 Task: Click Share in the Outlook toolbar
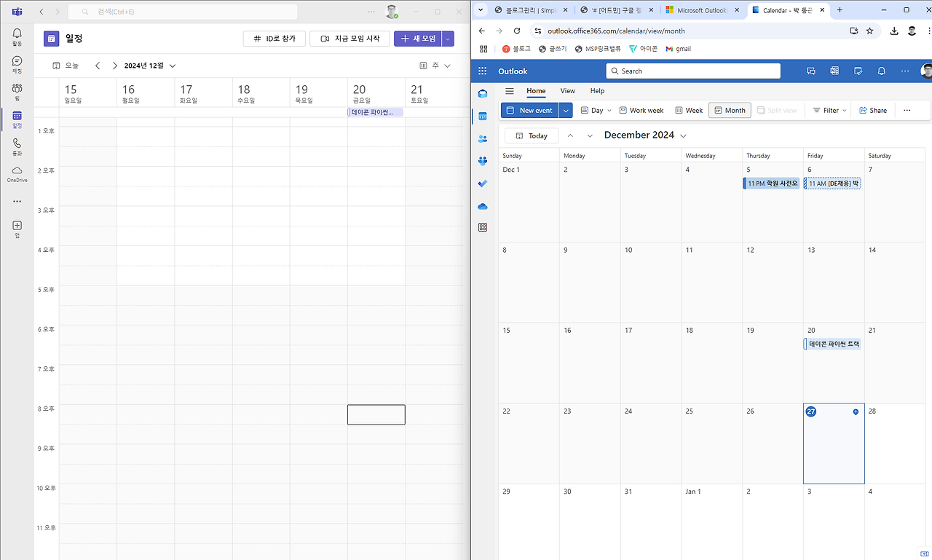pyautogui.click(x=872, y=110)
